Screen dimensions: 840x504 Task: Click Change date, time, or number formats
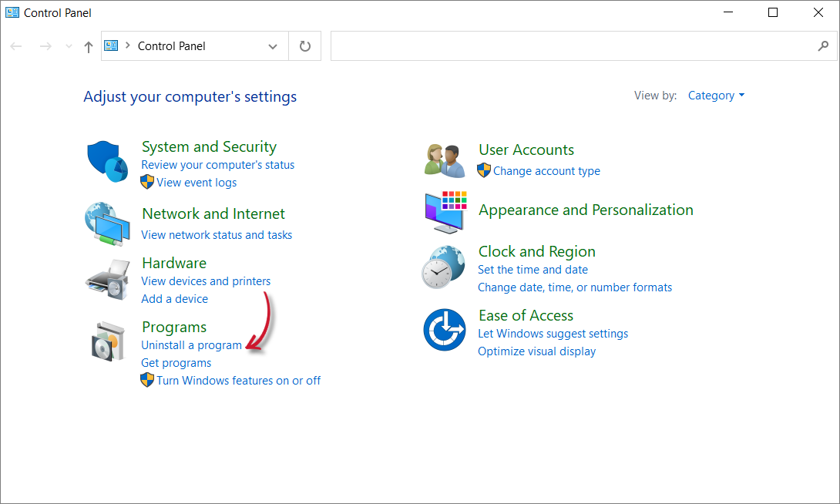575,287
